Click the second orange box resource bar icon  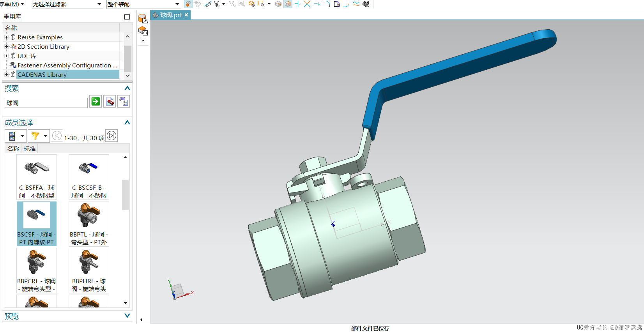click(143, 31)
